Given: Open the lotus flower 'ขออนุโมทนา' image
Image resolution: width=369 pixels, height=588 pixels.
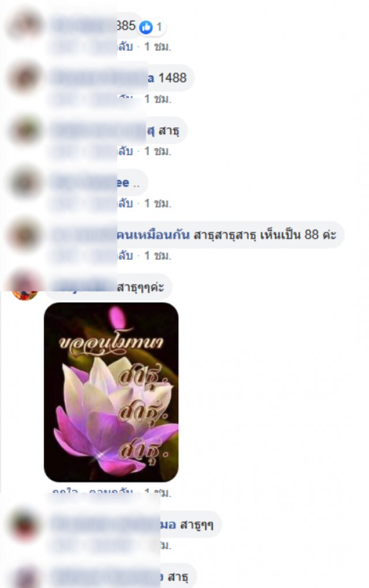Looking at the screenshot, I should 111,392.
